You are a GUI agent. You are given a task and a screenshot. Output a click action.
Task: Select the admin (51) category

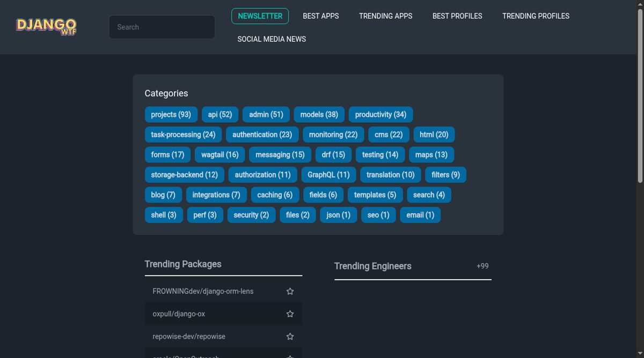[x=266, y=115]
